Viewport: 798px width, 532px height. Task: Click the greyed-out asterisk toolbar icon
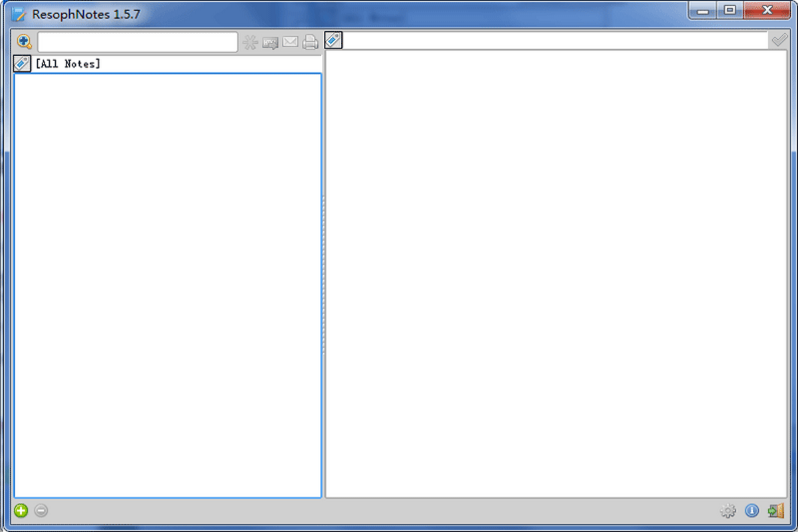click(x=250, y=43)
